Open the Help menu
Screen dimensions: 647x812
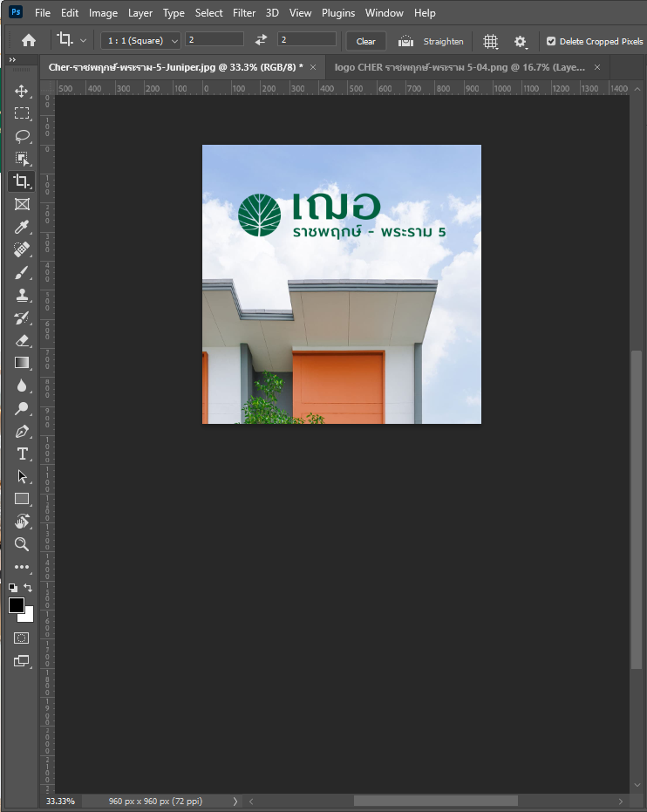click(425, 13)
